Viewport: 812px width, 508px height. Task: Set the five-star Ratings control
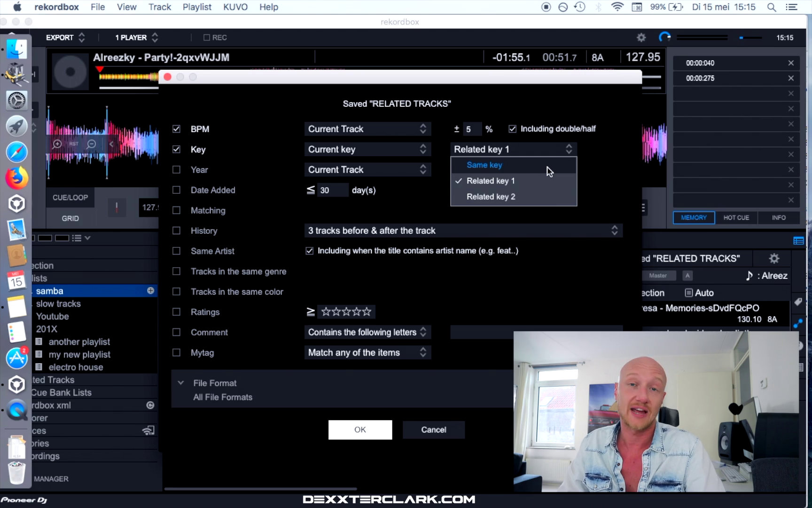coord(347,312)
